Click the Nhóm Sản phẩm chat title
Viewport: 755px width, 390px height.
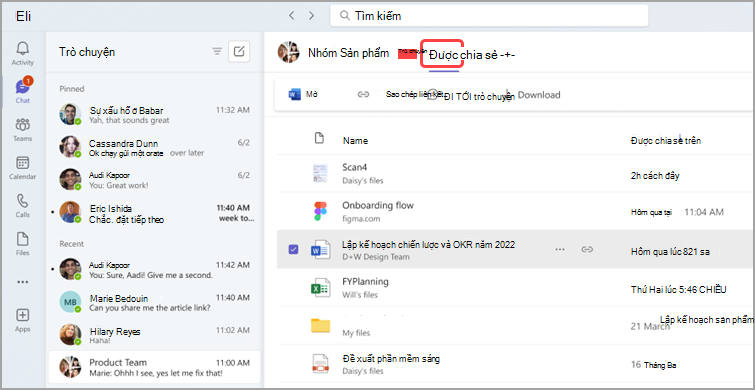(x=349, y=53)
